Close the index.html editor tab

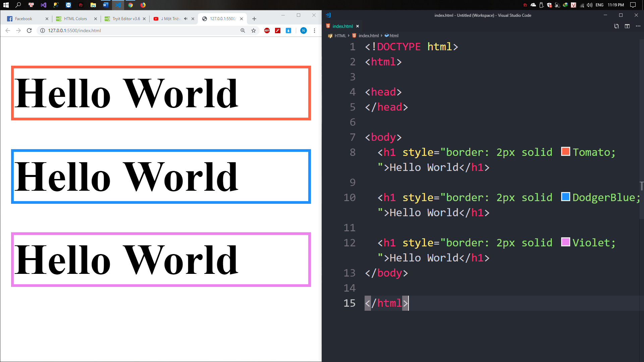point(358,26)
